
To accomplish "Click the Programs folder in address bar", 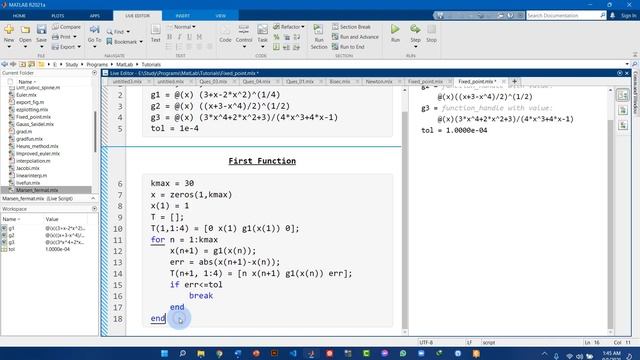I will click(97, 64).
